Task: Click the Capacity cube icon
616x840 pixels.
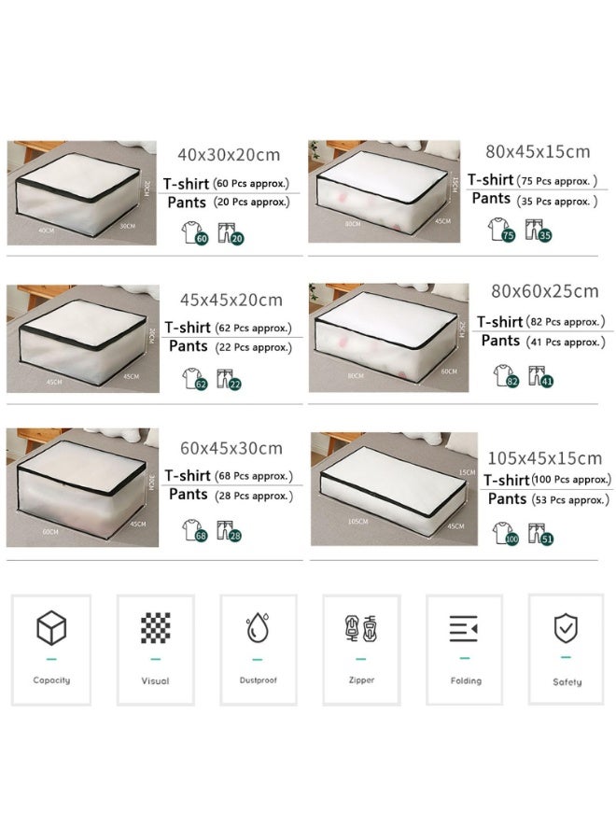Action: 51,627
